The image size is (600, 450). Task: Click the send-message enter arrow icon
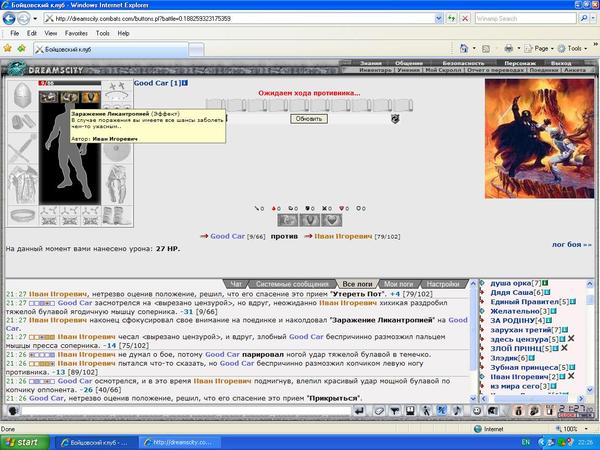[x=359, y=411]
